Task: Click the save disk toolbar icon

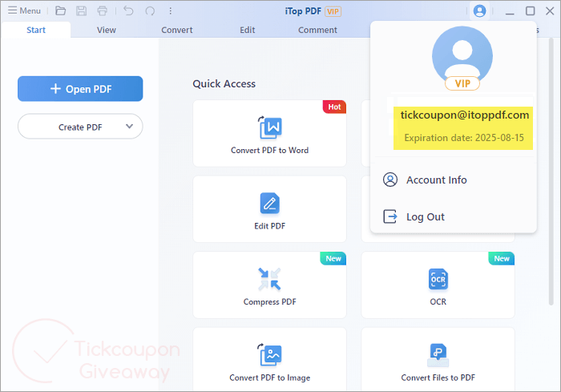Action: click(82, 10)
